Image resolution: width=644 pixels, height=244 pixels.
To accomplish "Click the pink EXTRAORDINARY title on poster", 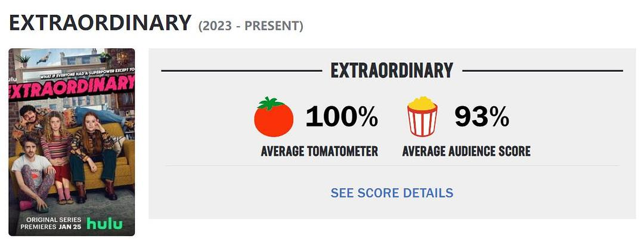I will [72, 94].
